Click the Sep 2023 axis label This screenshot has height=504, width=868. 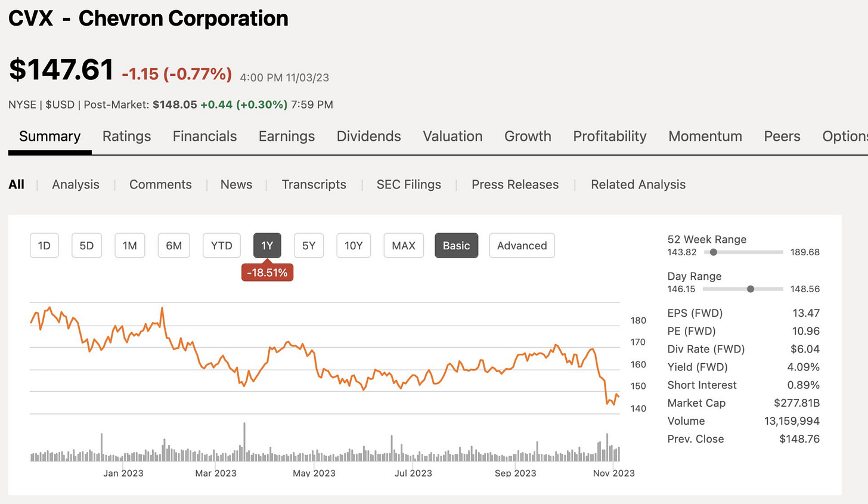[515, 473]
